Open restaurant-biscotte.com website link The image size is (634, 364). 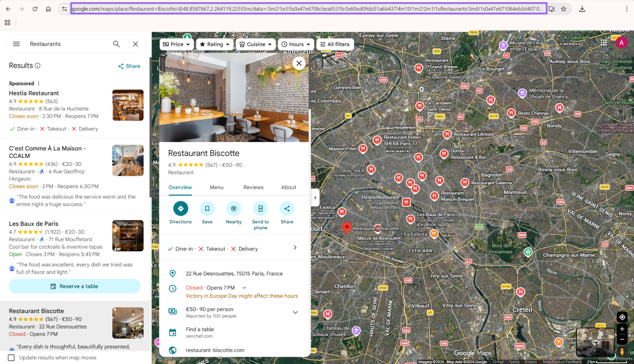point(215,350)
